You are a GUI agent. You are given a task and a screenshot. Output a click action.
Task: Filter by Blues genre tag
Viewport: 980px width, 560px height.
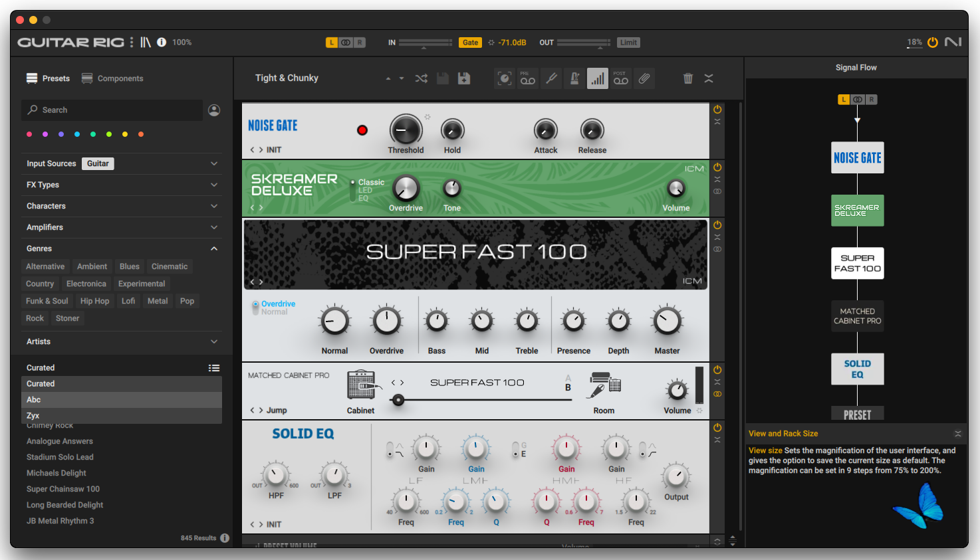tap(130, 266)
